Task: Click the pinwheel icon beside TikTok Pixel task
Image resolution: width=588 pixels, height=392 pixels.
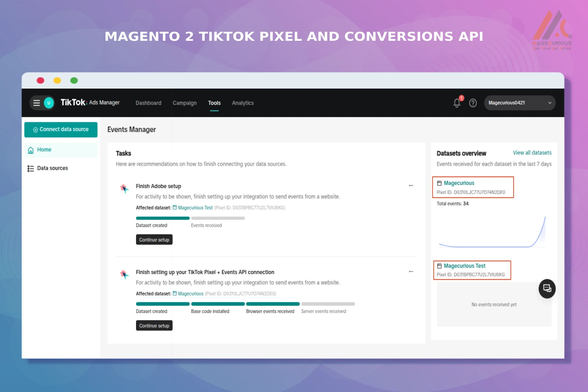Action: [125, 274]
